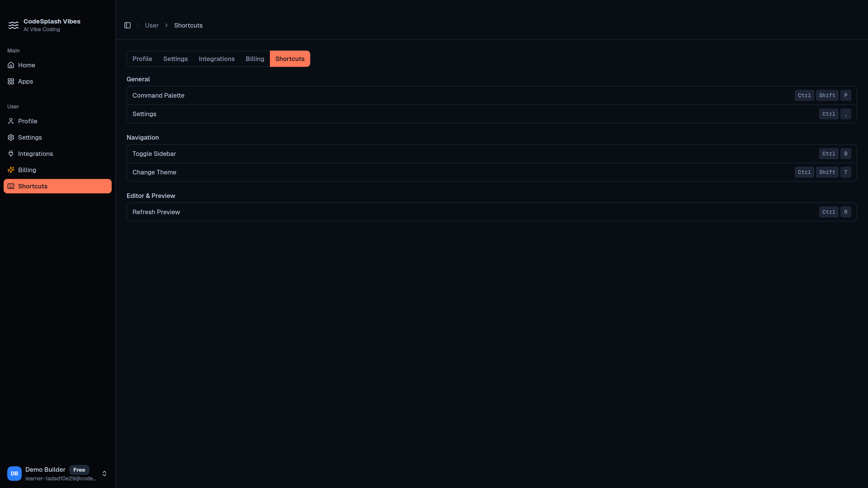Image resolution: width=868 pixels, height=488 pixels.
Task: Click the Ctrl key badge in Refresh Preview row
Action: click(x=829, y=212)
